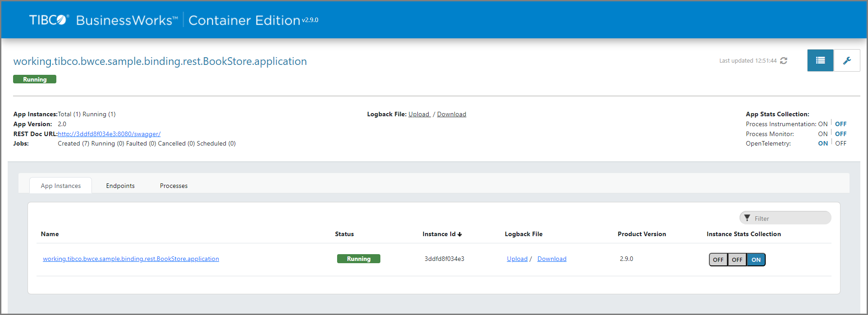868x315 pixels.
Task: Click the Name column header
Action: pos(50,234)
